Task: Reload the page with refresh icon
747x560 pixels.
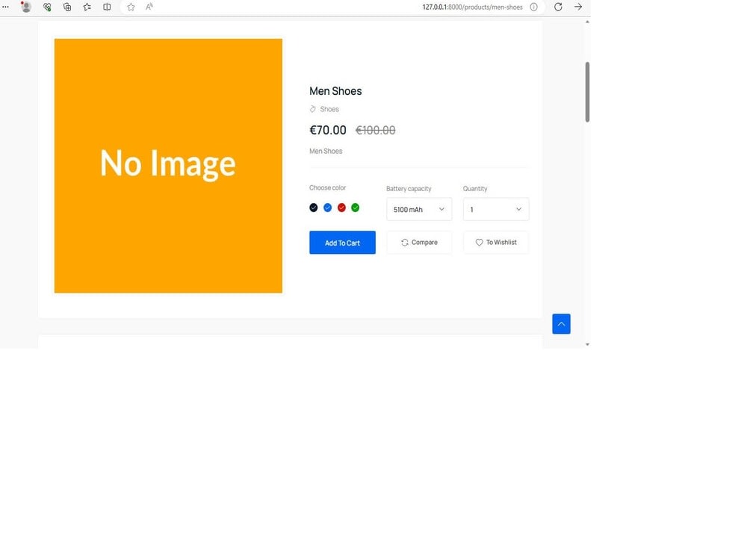Action: point(558,7)
